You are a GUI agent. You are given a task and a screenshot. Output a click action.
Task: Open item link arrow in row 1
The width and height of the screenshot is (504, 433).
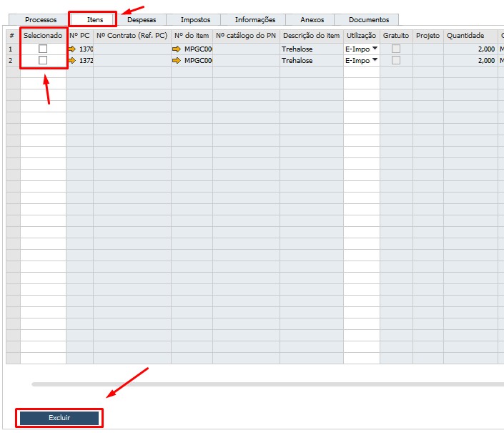(177, 49)
